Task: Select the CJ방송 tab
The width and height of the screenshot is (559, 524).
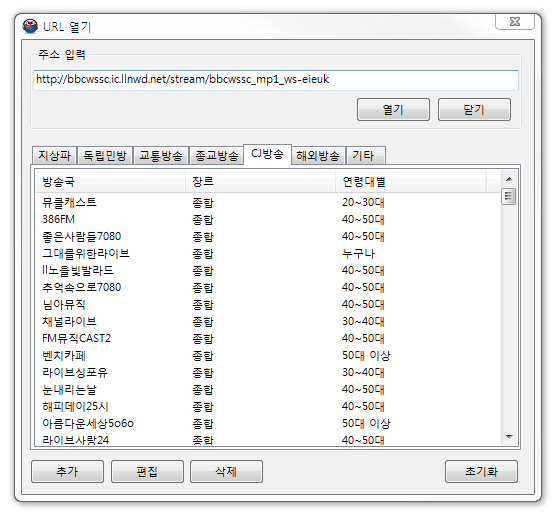Action: click(267, 154)
